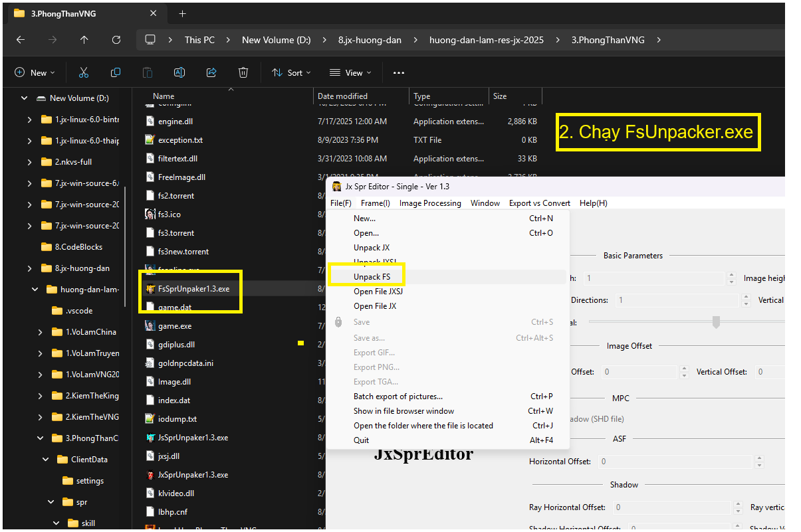Open the Image Processing menu
Screen dimensions: 801x532
(x=429, y=203)
